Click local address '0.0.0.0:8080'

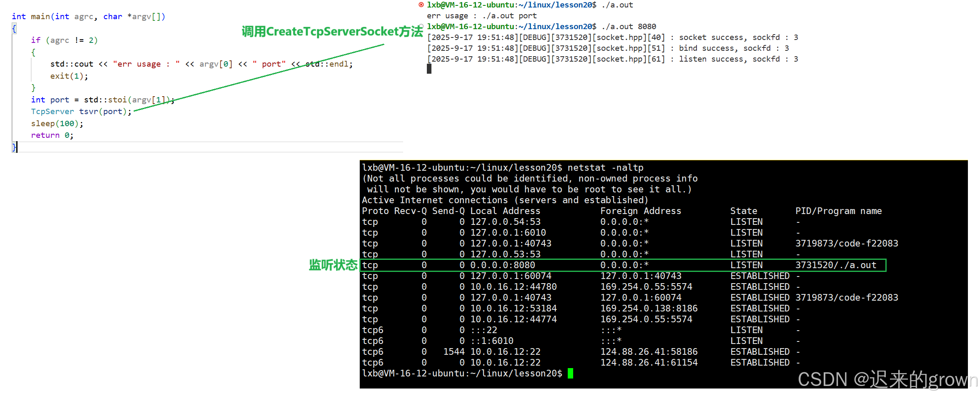503,265
